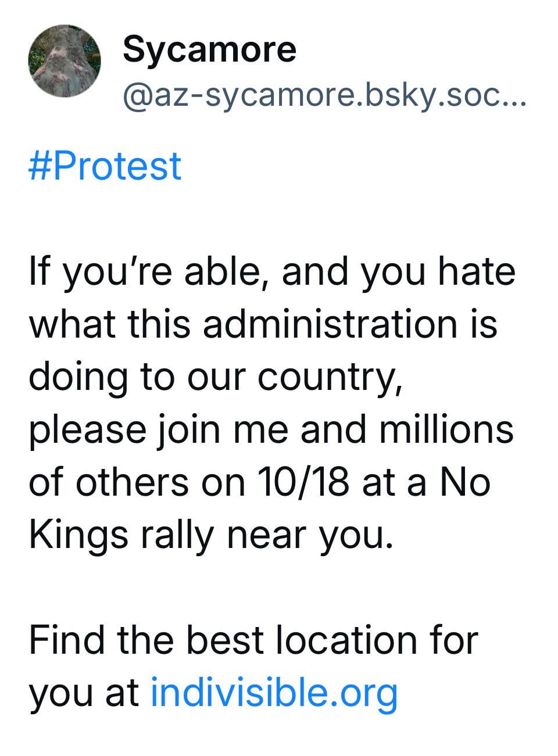
Task: Click the opening phrase "If you're able"
Action: [x=143, y=271]
